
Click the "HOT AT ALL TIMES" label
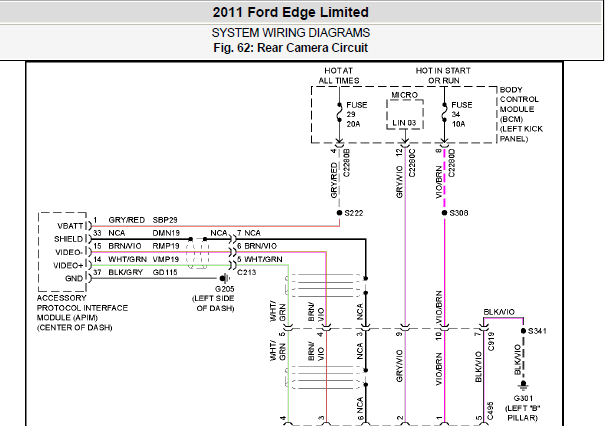[x=339, y=76]
